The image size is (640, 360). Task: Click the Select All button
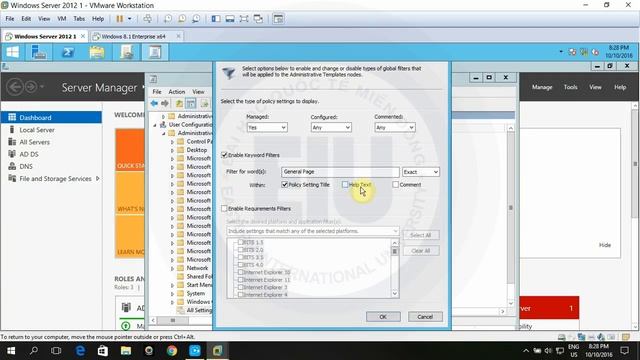tap(421, 235)
